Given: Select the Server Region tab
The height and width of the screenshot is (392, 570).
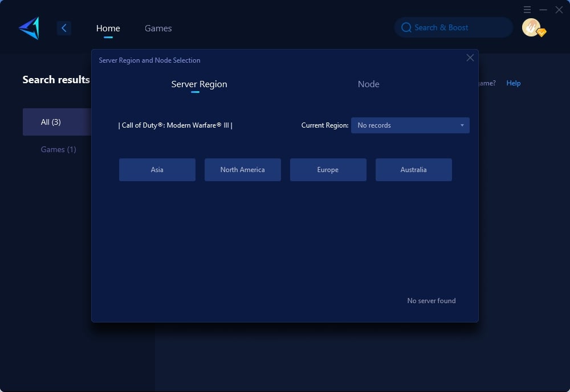Looking at the screenshot, I should tap(199, 84).
